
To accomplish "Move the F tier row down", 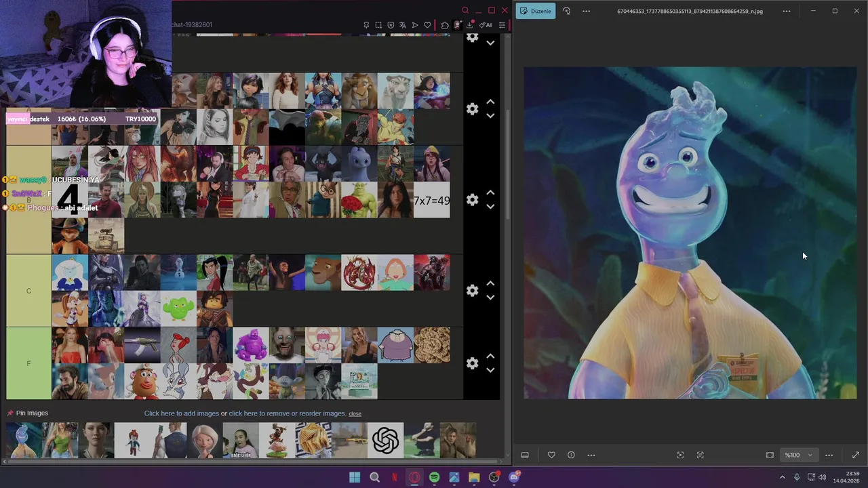I will pyautogui.click(x=490, y=370).
